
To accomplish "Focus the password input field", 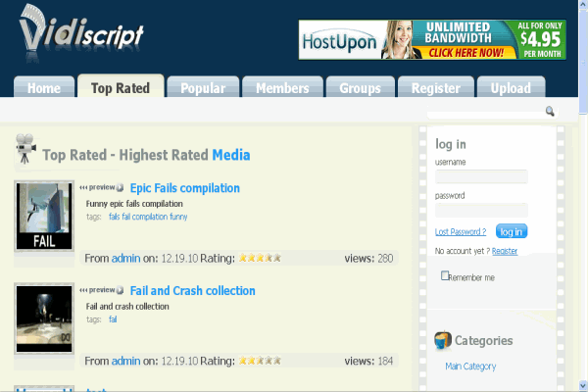I will tap(481, 211).
